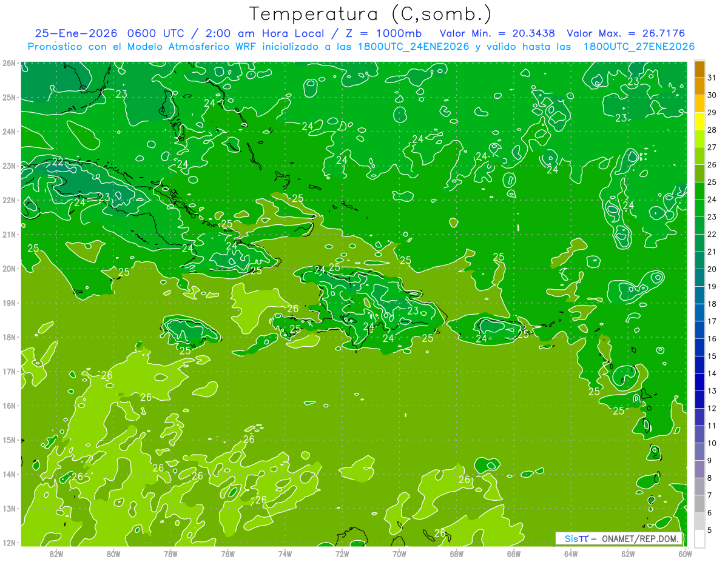Click the valid-until stamp "1800UTC_27ENE2026"
This screenshot has height=562, width=728.
639,47
